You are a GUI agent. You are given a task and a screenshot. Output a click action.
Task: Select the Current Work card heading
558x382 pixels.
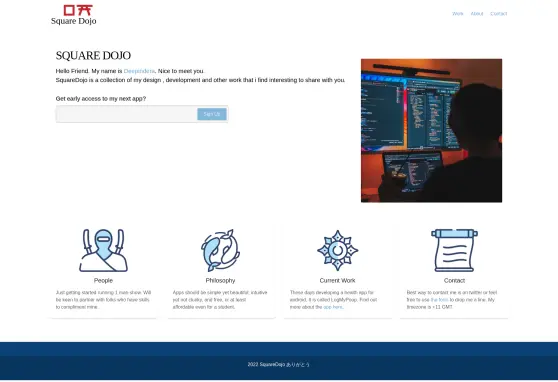click(x=337, y=281)
